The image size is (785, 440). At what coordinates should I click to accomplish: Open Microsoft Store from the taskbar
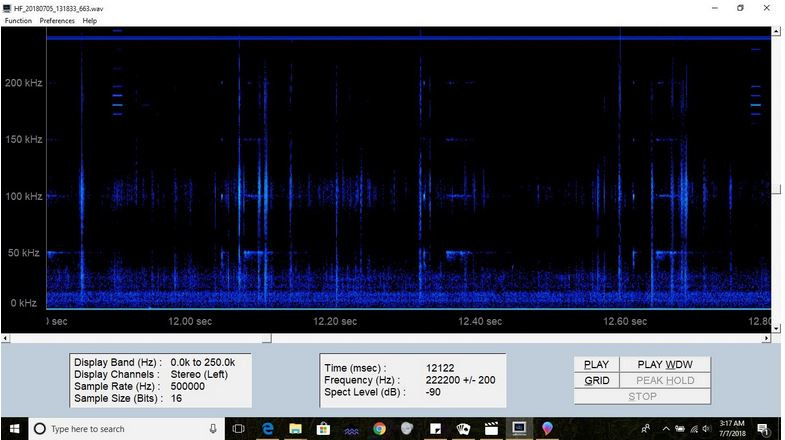coord(323,429)
